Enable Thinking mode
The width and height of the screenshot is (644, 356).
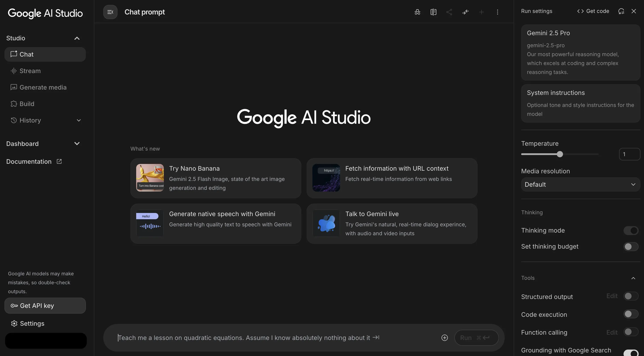pos(630,230)
